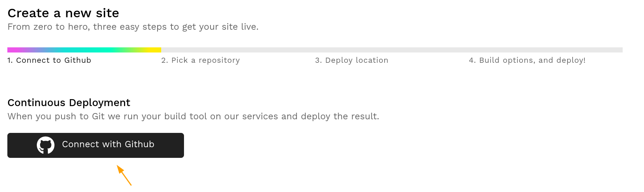This screenshot has height=192, width=644.
Task: Click the gray progress bar above Pick a repository
Action: [238, 50]
